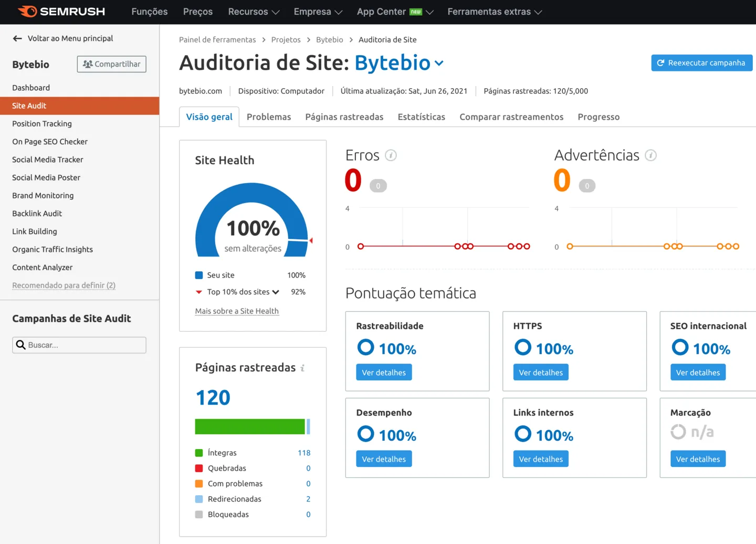Click the Compartilhar button
756x544 pixels.
112,64
